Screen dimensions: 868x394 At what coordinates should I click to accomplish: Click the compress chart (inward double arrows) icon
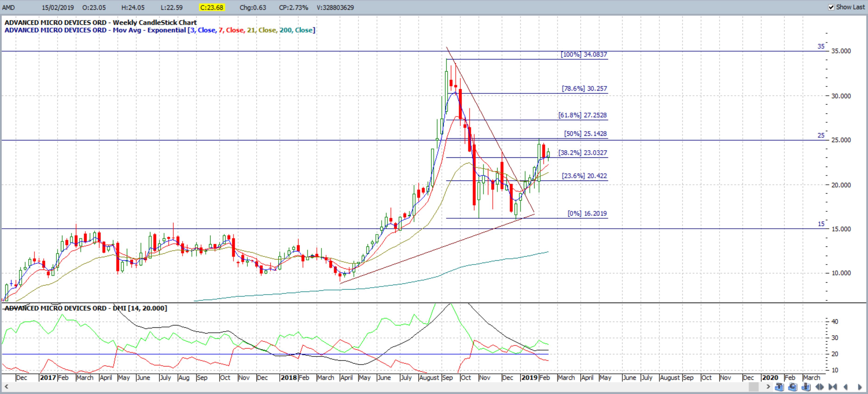tap(833, 387)
